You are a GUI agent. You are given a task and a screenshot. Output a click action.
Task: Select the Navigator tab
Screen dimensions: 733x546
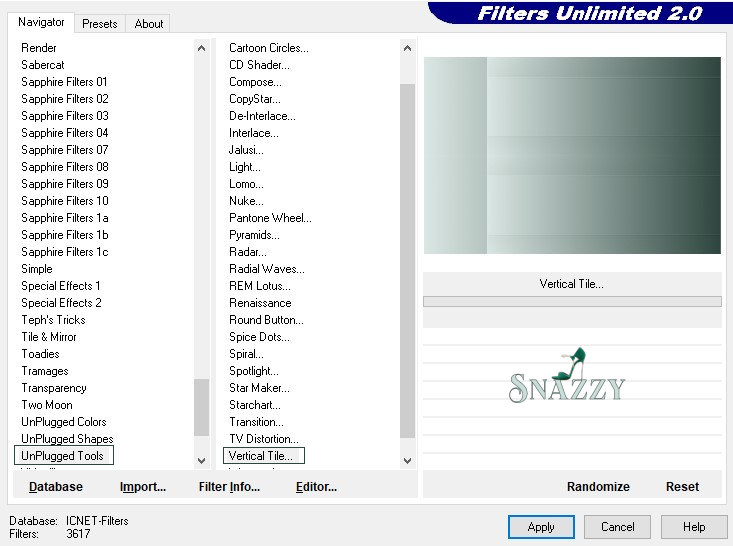[x=41, y=22]
